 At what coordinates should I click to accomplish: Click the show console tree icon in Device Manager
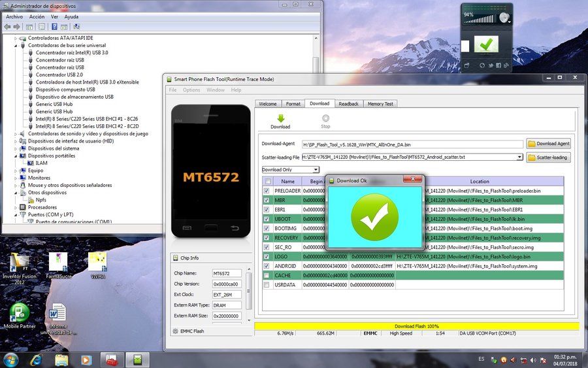click(29, 27)
